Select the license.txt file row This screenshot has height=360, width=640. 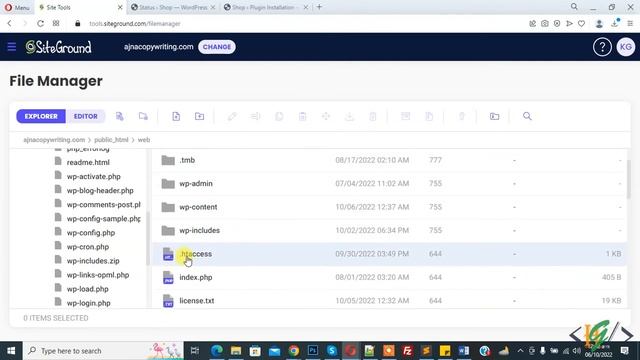click(x=389, y=300)
